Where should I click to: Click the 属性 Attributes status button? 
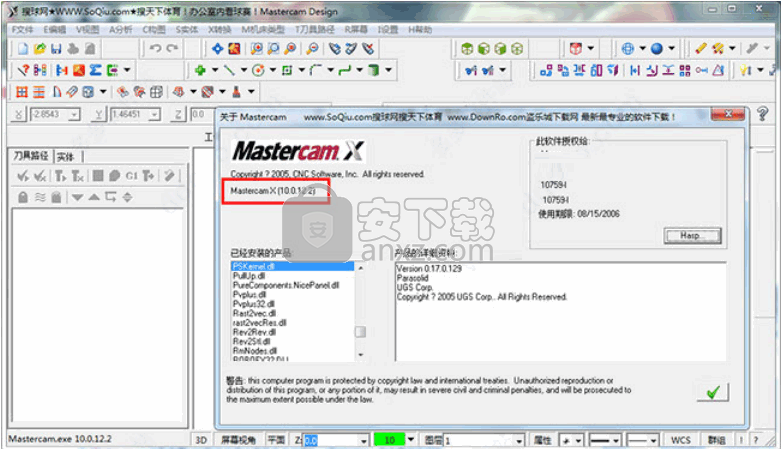[542, 440]
